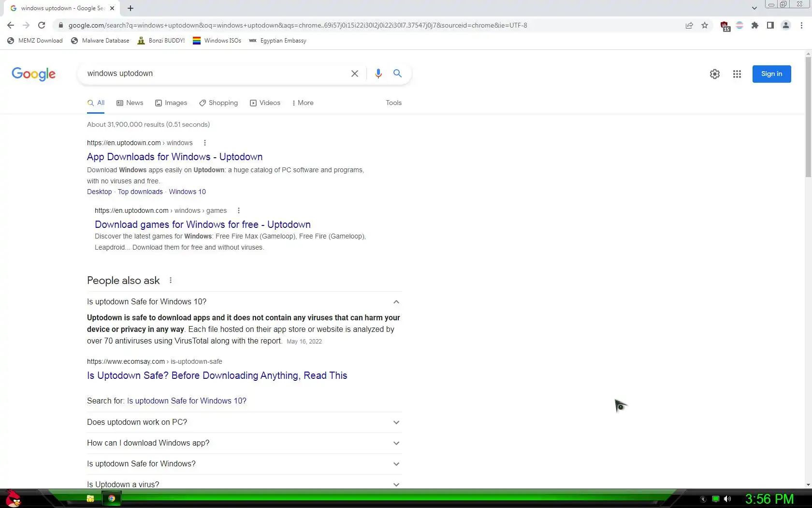
Task: Share this page from the address bar
Action: click(x=689, y=25)
